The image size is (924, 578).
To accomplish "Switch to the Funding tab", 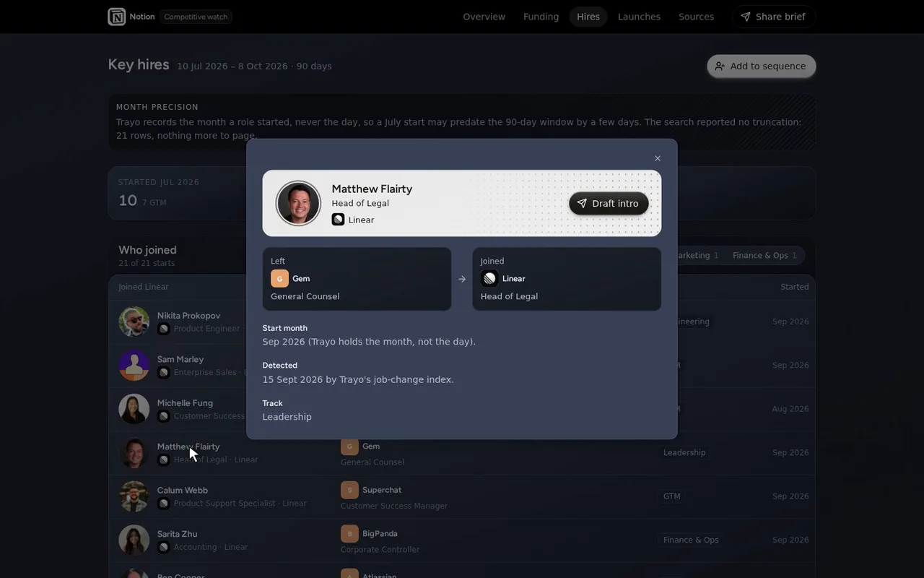I will coord(541,17).
